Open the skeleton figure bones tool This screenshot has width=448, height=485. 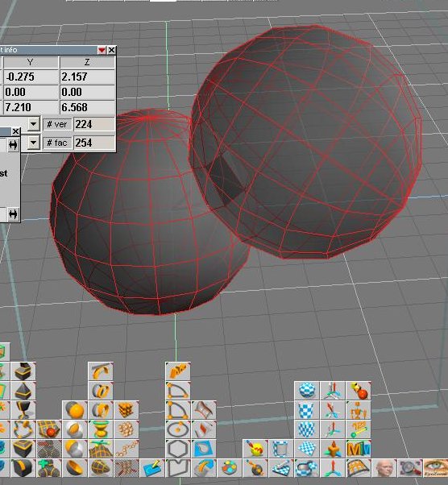coord(359,410)
